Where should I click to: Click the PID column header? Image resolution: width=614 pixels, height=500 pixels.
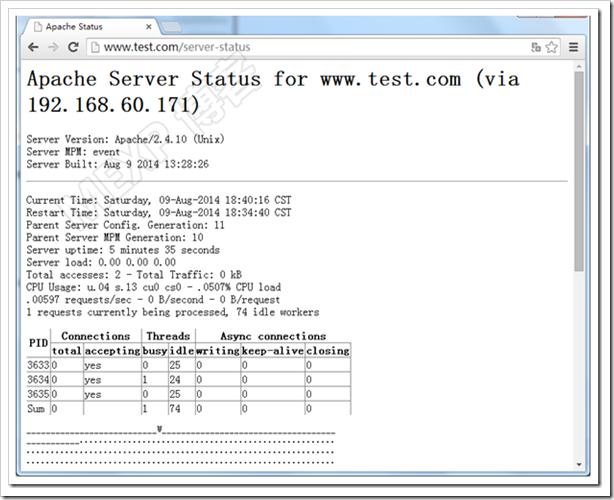click(38, 343)
